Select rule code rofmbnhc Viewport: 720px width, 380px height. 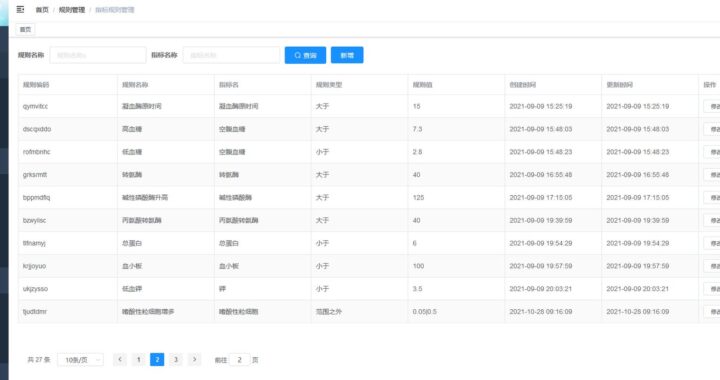(x=36, y=152)
